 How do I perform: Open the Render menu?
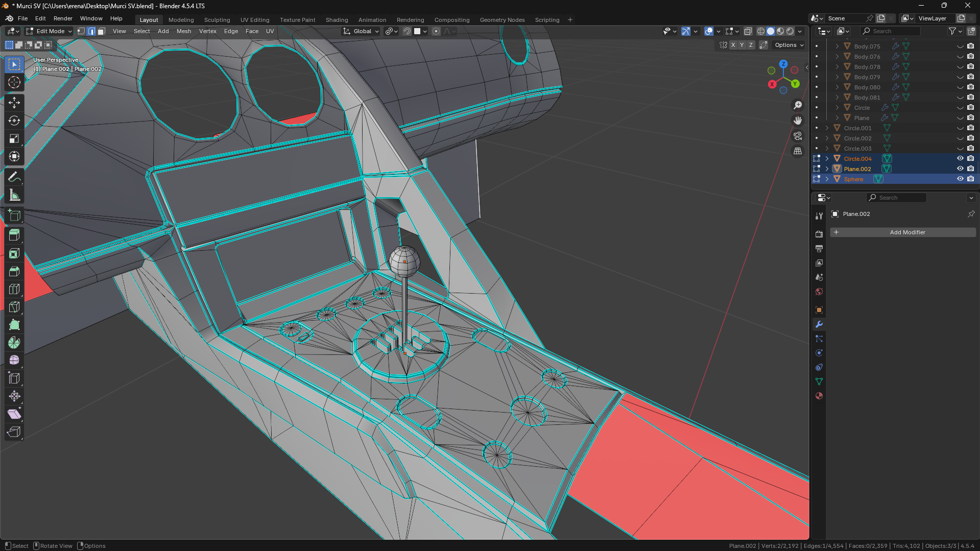click(x=63, y=18)
